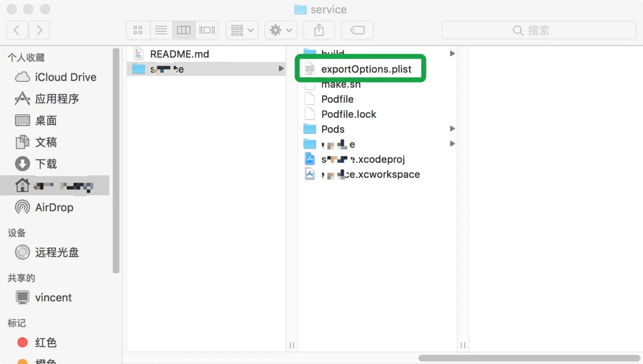The width and height of the screenshot is (643, 364).
Task: Click the README.md file icon
Action: click(x=138, y=54)
